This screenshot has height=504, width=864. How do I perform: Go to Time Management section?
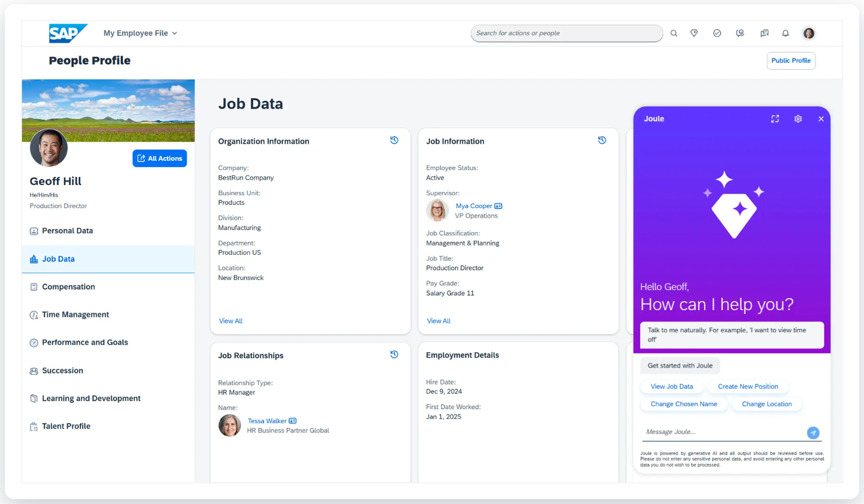point(76,315)
